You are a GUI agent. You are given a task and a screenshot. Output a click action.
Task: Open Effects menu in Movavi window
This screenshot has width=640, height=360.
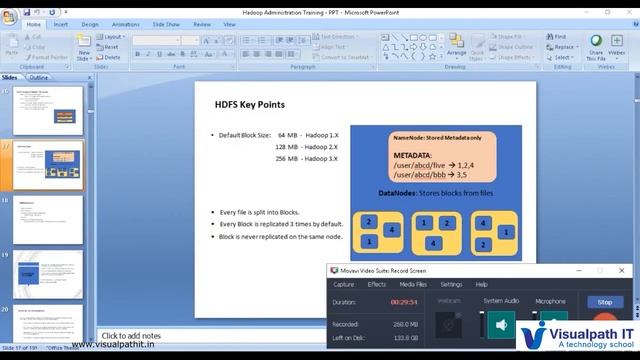point(376,284)
